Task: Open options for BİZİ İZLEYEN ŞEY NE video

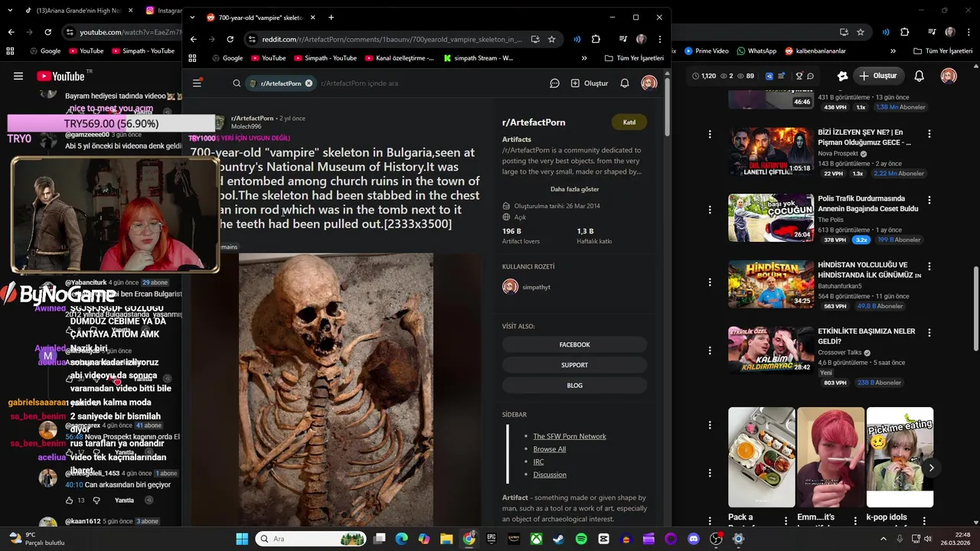Action: 929,134
